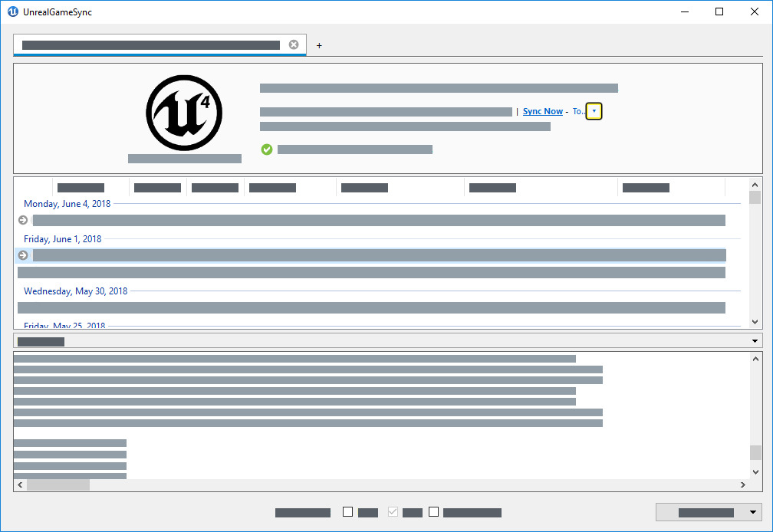The width and height of the screenshot is (773, 532).
Task: Toggle the first checkbox in bottom bar
Action: pos(347,512)
